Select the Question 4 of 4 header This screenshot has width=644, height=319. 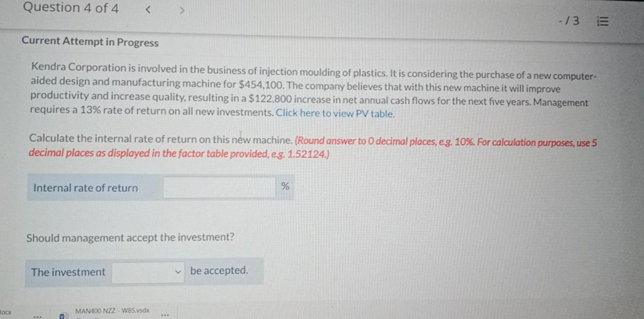[x=71, y=7]
